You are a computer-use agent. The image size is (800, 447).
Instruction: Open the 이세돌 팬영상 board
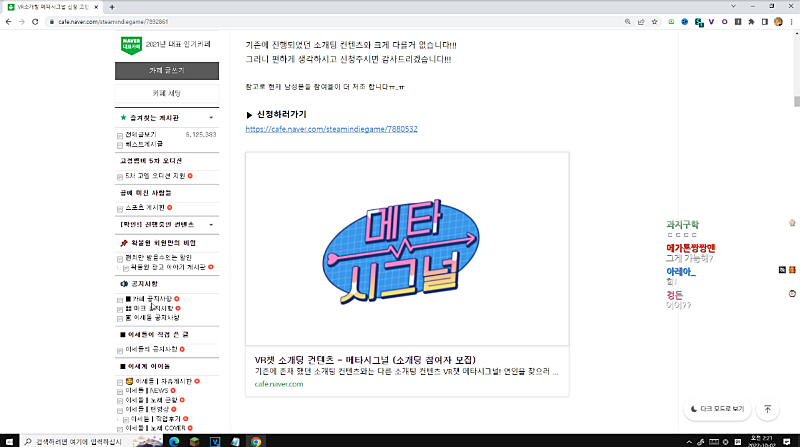click(x=147, y=410)
